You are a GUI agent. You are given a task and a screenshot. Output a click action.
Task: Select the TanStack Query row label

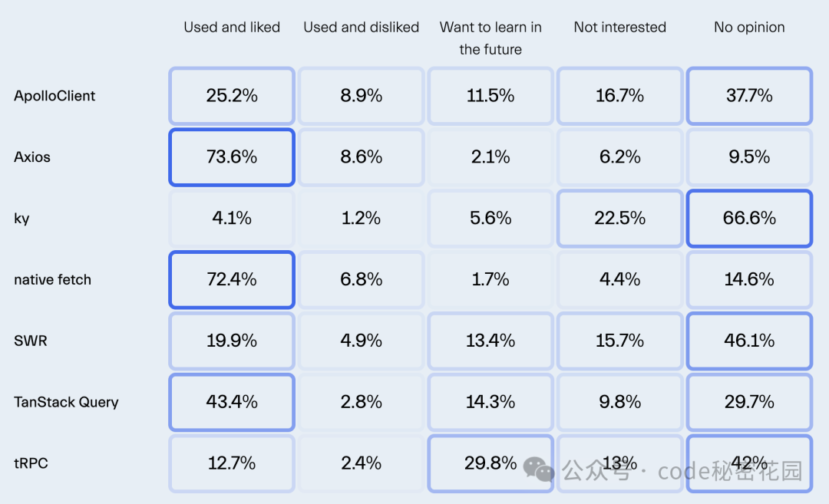pos(66,402)
